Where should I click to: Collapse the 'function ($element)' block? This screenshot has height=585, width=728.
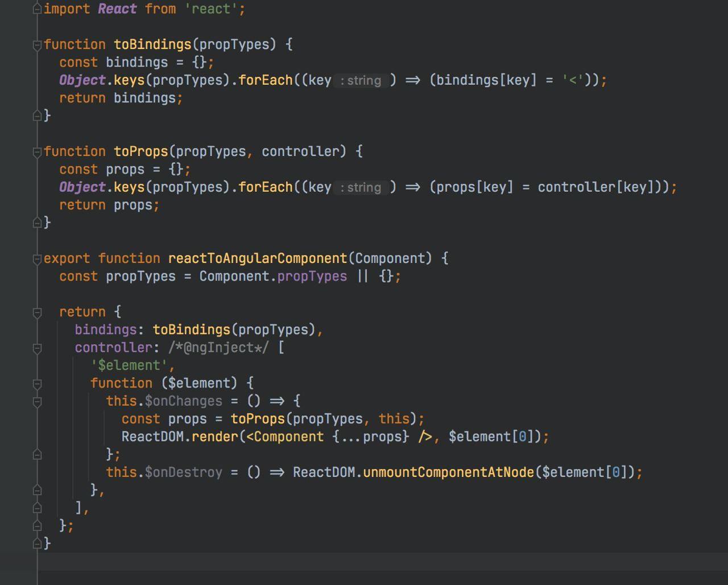37,383
